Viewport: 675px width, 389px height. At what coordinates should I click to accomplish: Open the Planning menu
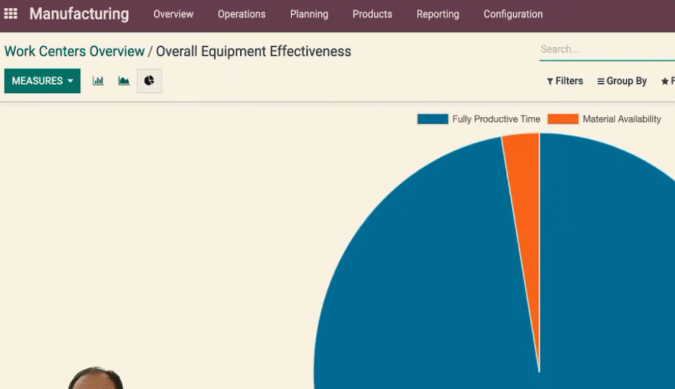[x=309, y=14]
